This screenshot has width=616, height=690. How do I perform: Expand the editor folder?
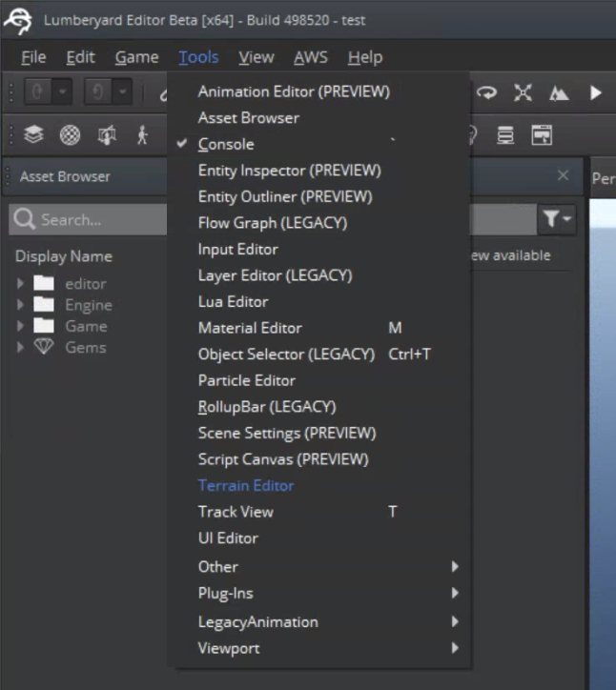(x=20, y=283)
